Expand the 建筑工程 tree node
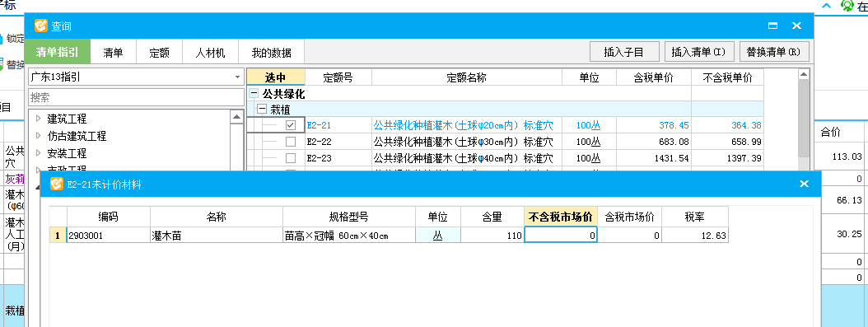The height and width of the screenshot is (327, 868). 38,119
